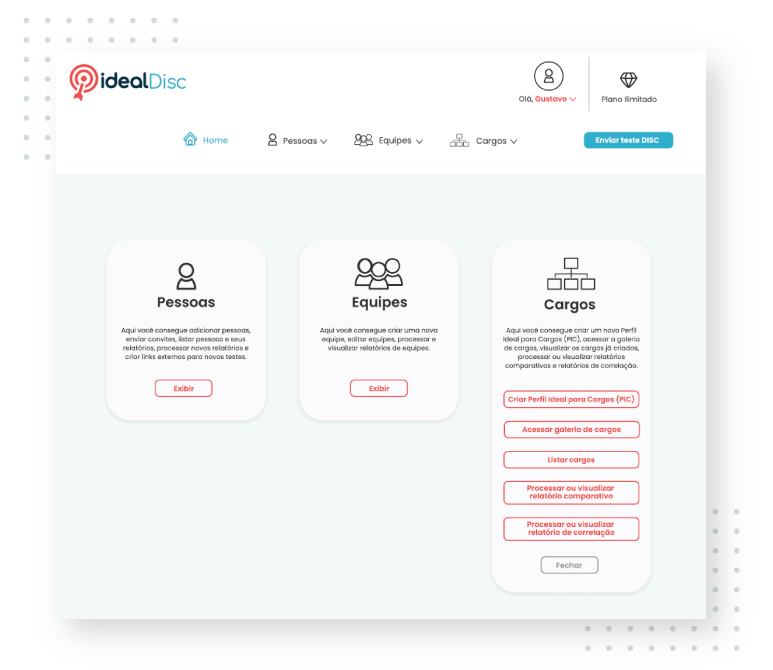Expand the Equipes menu chevron
The image size is (773, 670).
pos(419,141)
